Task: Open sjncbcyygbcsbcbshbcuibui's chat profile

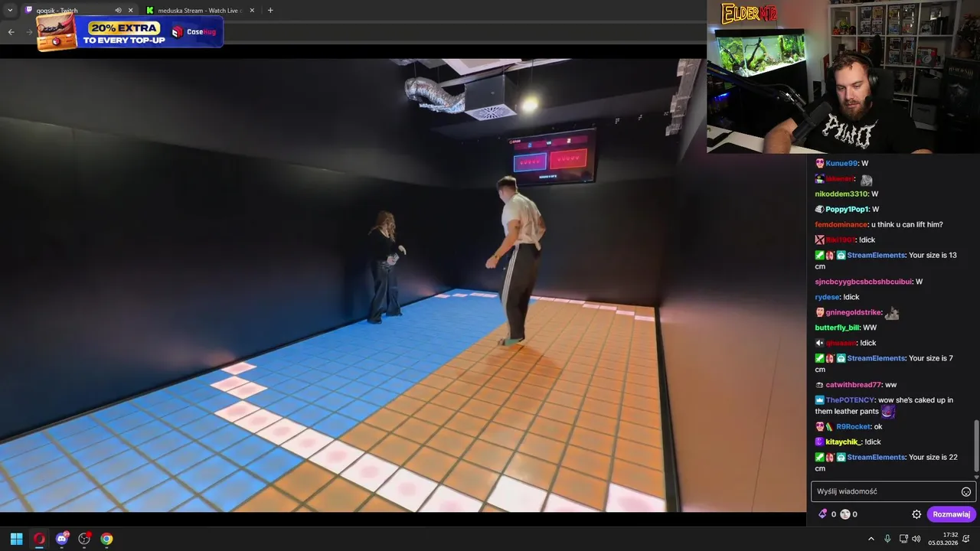Action: point(863,282)
